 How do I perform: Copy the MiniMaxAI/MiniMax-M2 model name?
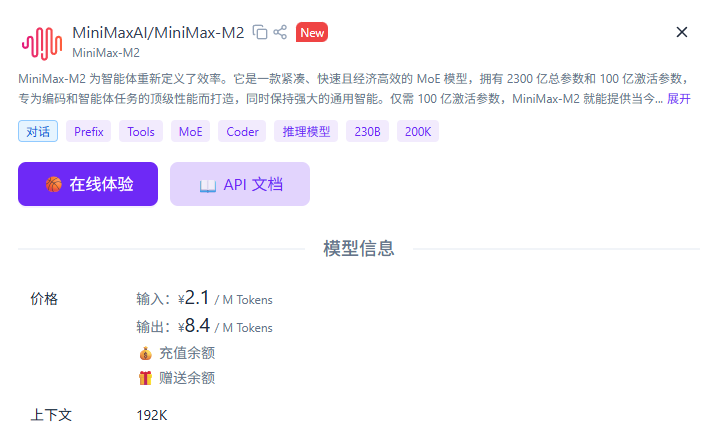pos(260,32)
